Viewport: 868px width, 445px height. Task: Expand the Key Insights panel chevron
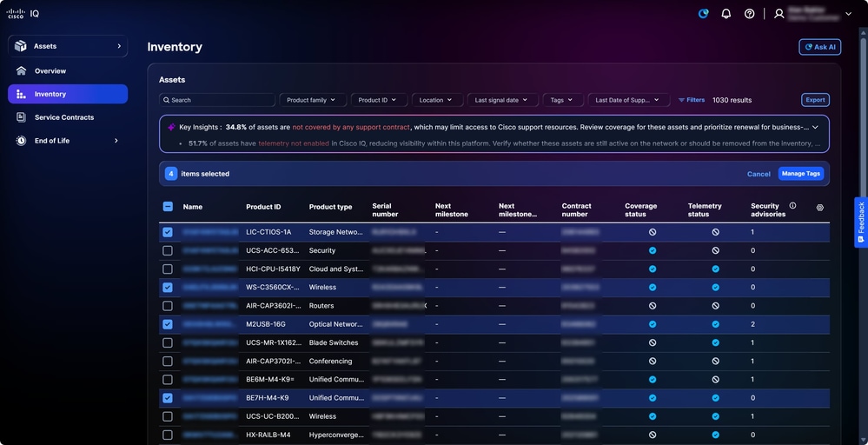tap(815, 127)
